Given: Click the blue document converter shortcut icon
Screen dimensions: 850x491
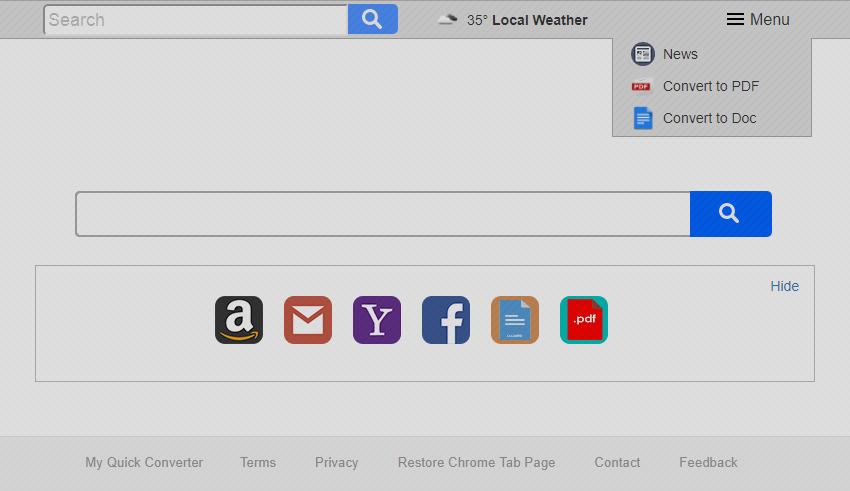Looking at the screenshot, I should [x=515, y=320].
